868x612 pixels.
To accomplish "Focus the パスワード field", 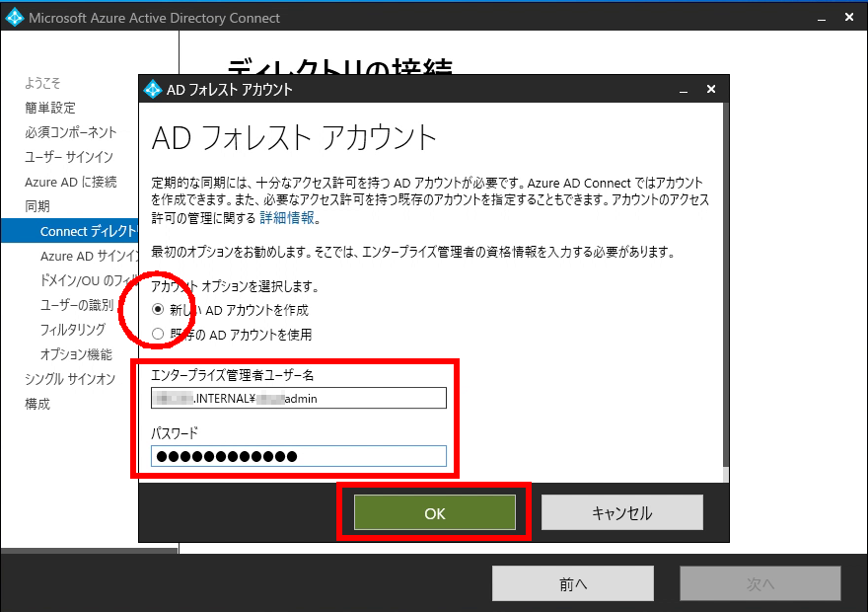I will click(x=298, y=456).
